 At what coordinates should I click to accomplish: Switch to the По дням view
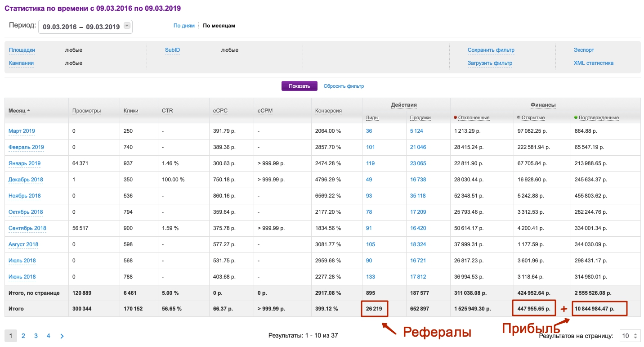[x=184, y=26]
